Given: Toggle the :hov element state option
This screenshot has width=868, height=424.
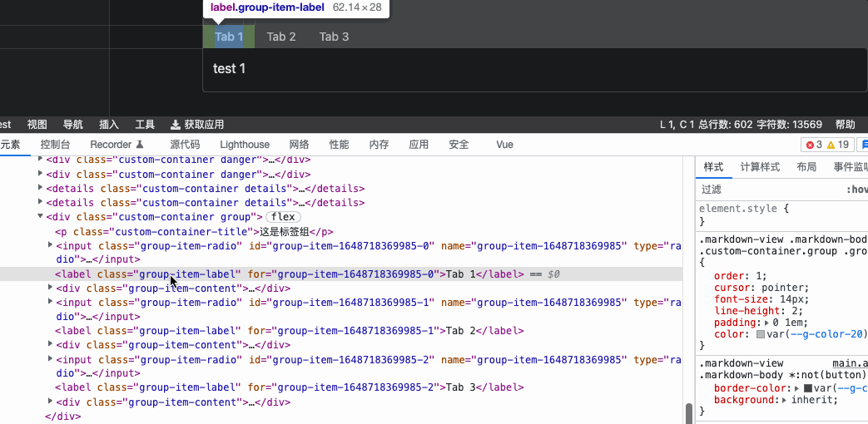Looking at the screenshot, I should pos(856,190).
